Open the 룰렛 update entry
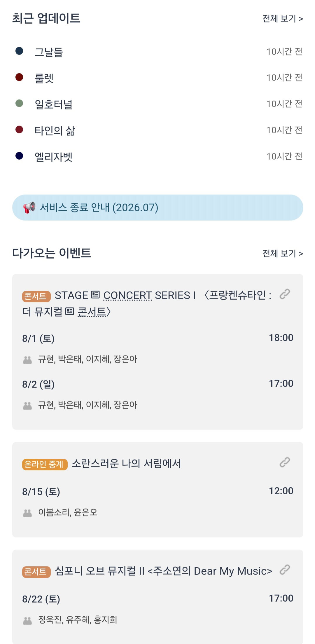Screen dimensions: 315x644 point(157,78)
